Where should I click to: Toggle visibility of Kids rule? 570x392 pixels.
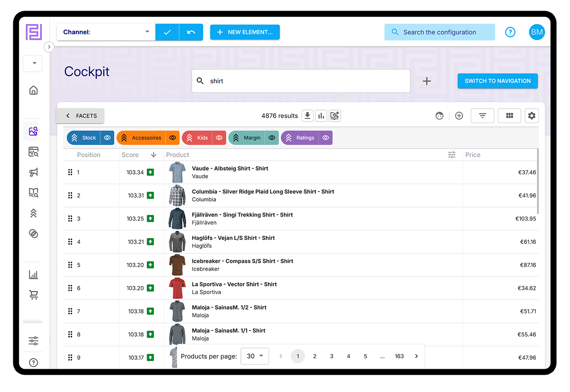[219, 138]
